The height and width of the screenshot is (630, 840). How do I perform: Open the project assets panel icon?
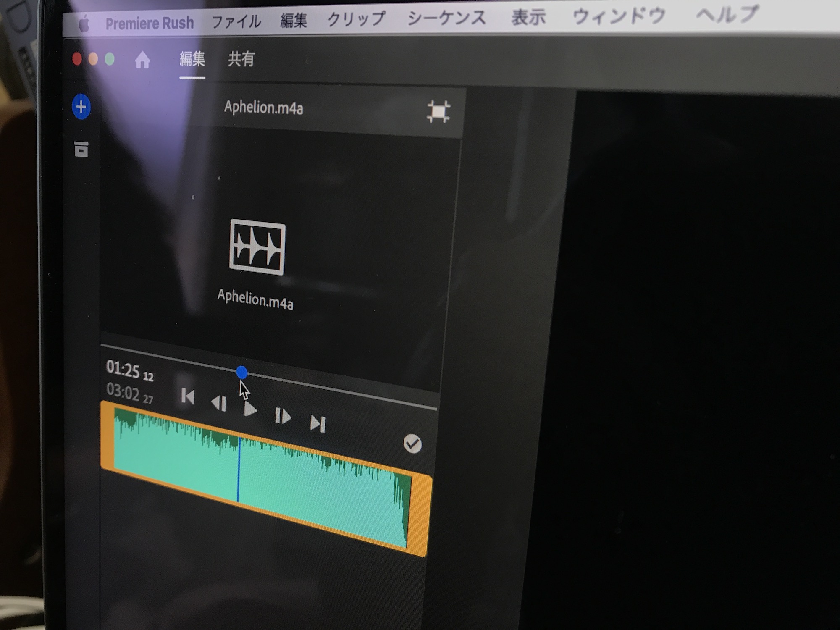point(81,149)
